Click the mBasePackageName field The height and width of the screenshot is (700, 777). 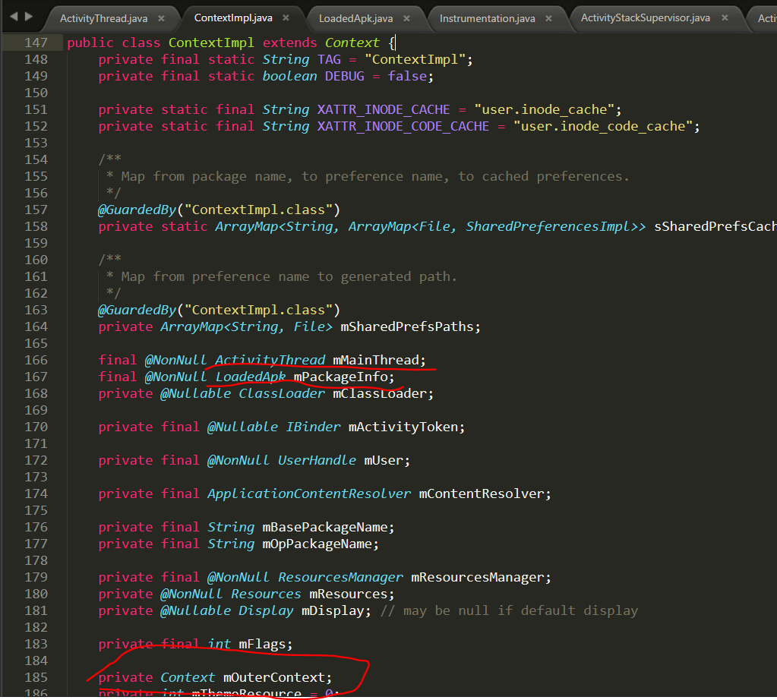pyautogui.click(x=324, y=527)
